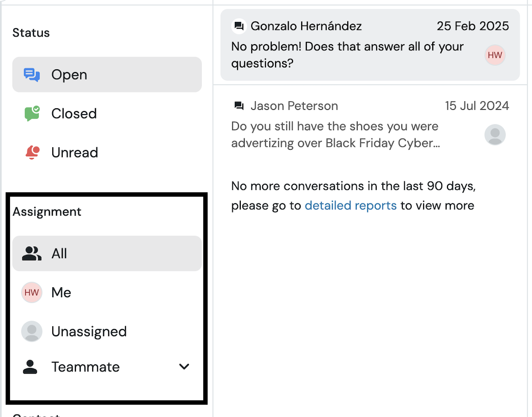Viewport: 532px width, 417px height.
Task: Select the Closed status filter
Action: click(107, 114)
